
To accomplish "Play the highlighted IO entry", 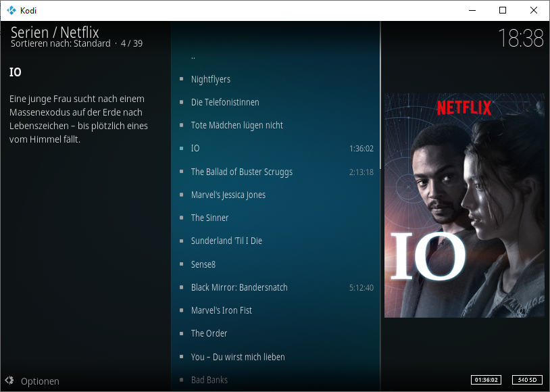I will [276, 149].
